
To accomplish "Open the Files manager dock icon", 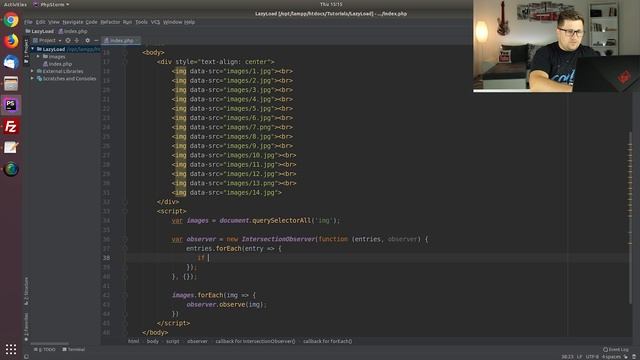I will click(11, 84).
